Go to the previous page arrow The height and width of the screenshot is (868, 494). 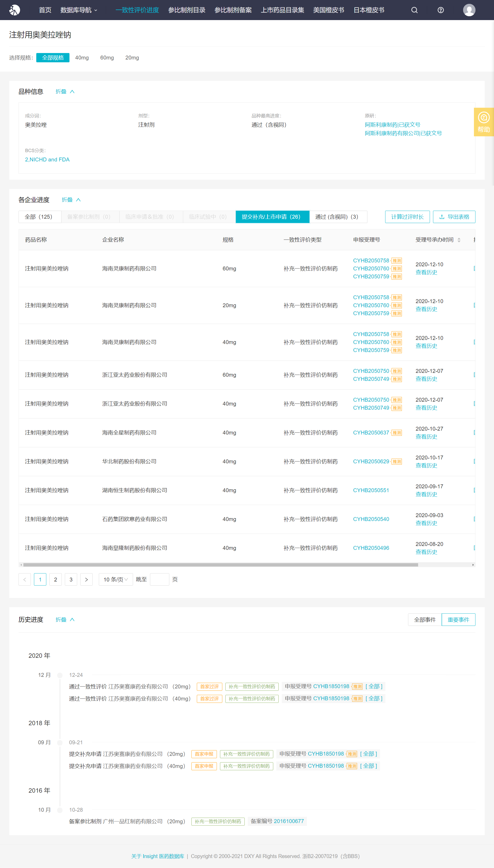[24, 579]
